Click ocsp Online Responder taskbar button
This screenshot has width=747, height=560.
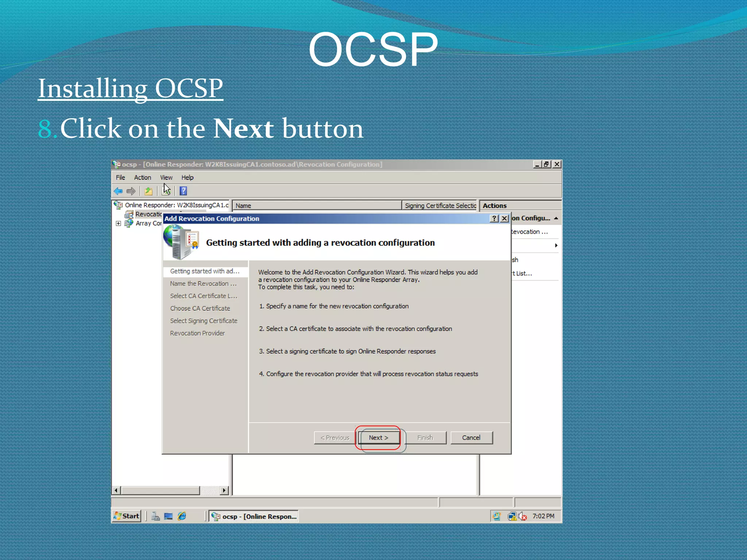254,516
